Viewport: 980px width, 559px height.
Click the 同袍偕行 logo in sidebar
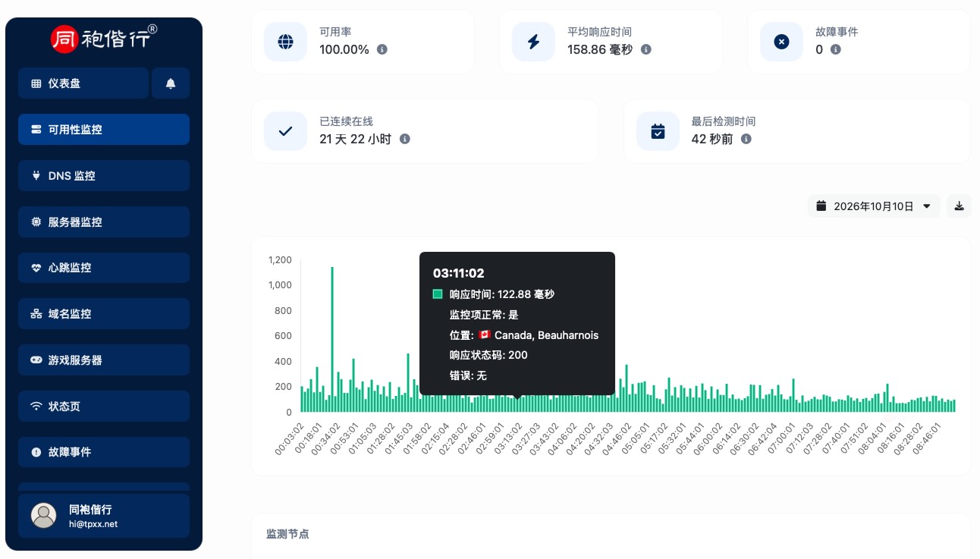point(104,39)
